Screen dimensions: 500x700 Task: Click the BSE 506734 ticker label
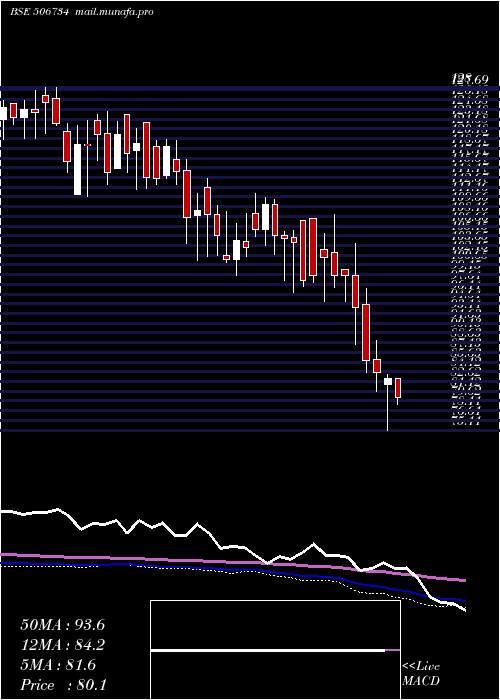click(39, 12)
